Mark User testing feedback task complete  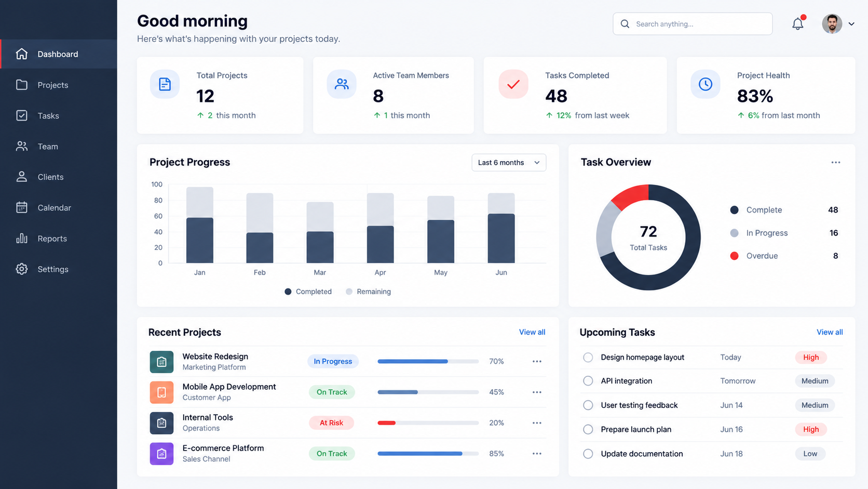588,405
